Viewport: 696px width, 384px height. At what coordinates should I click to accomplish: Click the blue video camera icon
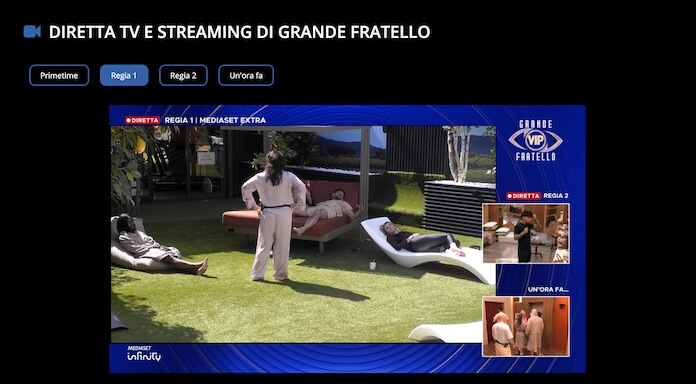[x=32, y=32]
